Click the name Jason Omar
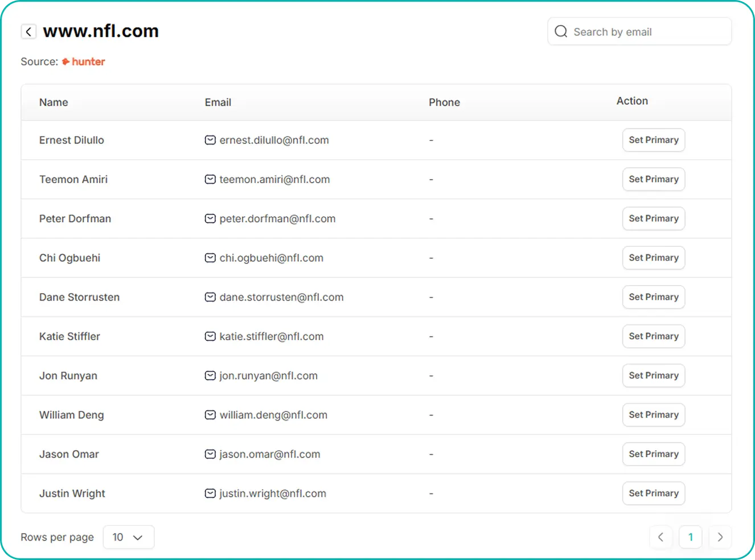755x560 pixels. [69, 454]
